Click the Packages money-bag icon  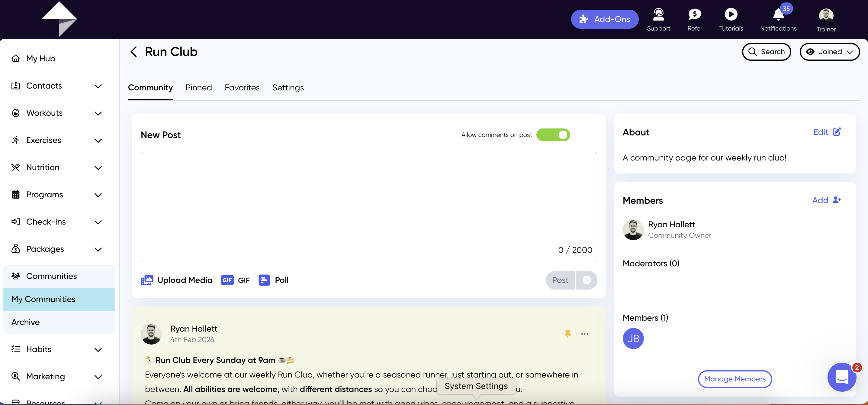tap(15, 249)
